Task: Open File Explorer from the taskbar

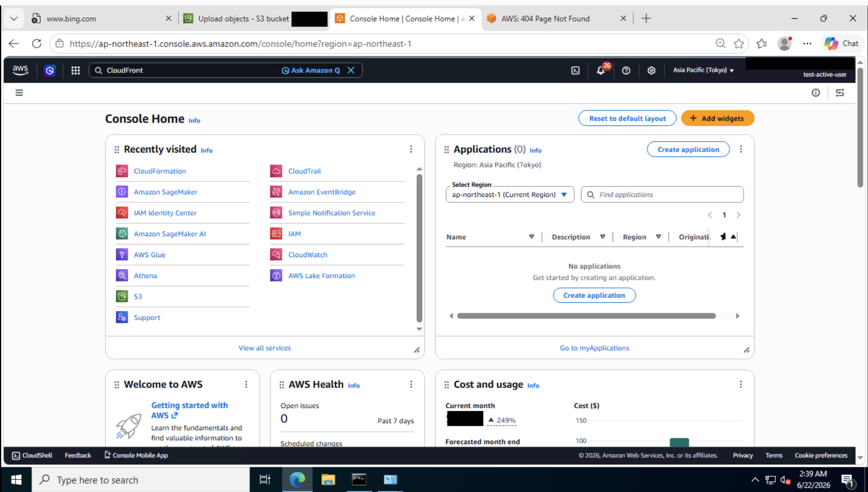Action: [x=328, y=480]
